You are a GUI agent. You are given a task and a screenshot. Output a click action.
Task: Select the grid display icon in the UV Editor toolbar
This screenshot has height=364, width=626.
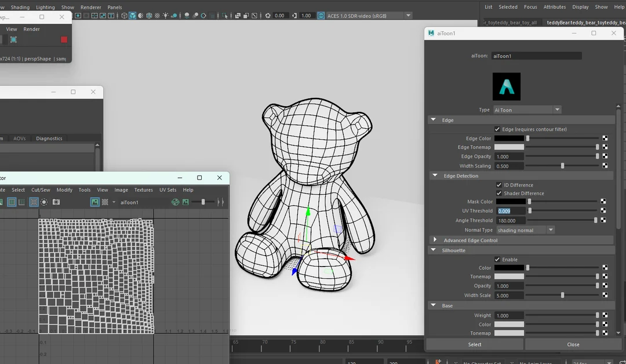pos(33,202)
